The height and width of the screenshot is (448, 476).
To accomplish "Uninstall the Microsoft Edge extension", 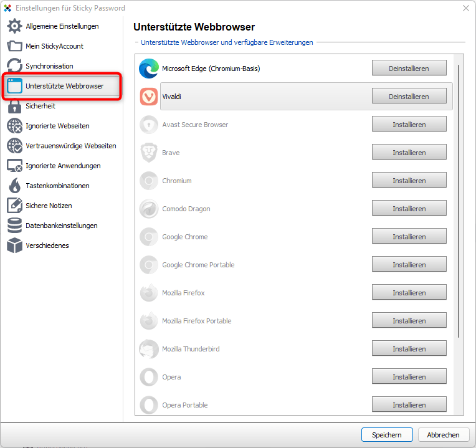I will pyautogui.click(x=409, y=69).
